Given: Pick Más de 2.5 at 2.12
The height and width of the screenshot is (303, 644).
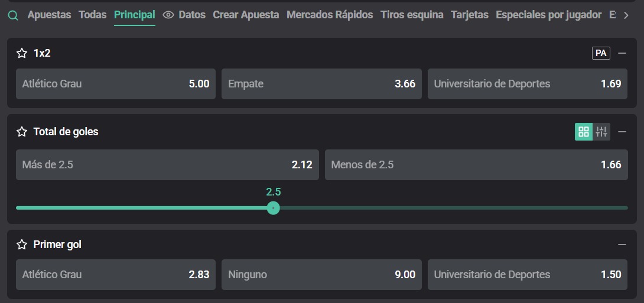Looking at the screenshot, I should click(167, 165).
